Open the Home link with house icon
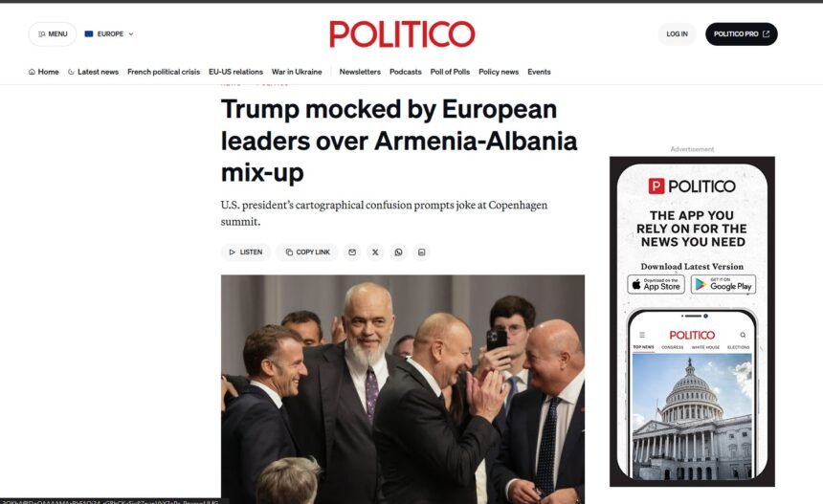This screenshot has width=823, height=504. [44, 72]
